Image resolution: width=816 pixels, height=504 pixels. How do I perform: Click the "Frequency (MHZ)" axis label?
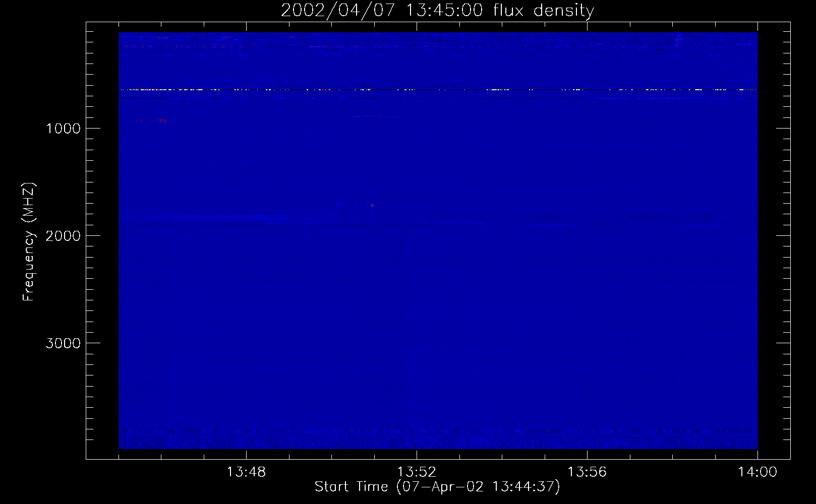(x=29, y=242)
